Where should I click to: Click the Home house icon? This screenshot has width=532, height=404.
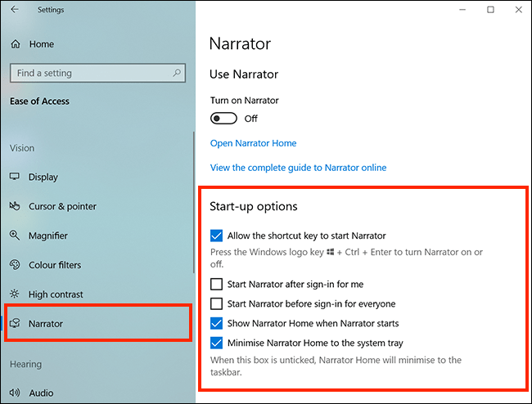point(16,44)
